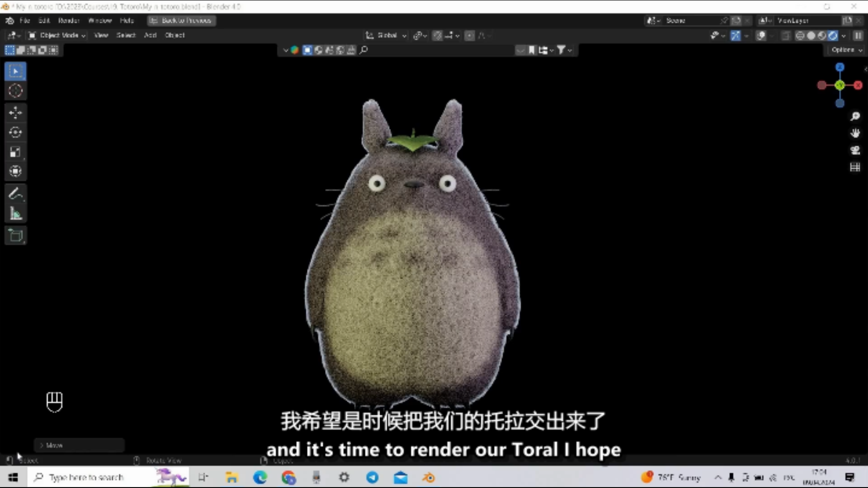Open the Global transform orientation dropdown
The image size is (868, 488).
click(x=386, y=35)
